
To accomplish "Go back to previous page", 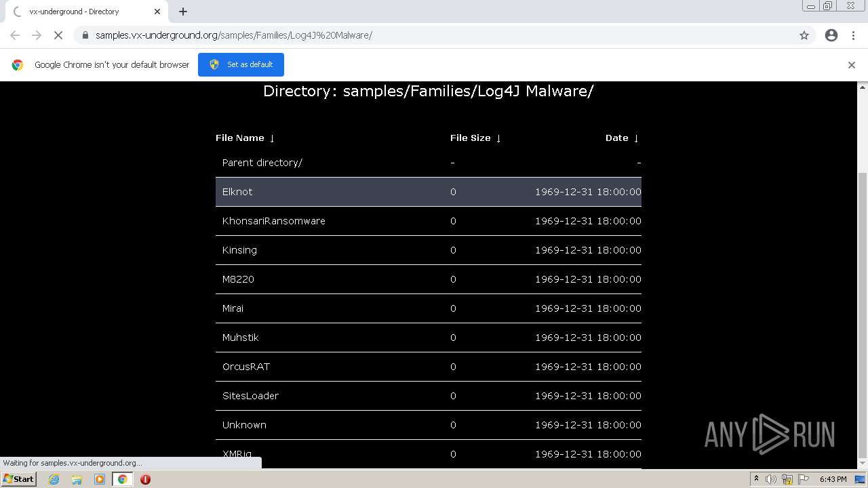I will click(15, 35).
